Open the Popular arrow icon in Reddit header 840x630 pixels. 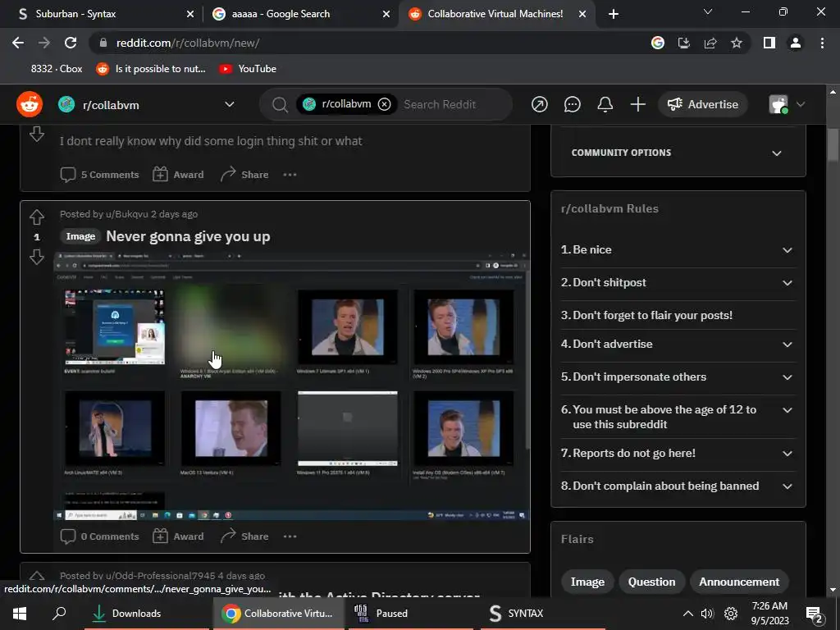click(x=540, y=104)
